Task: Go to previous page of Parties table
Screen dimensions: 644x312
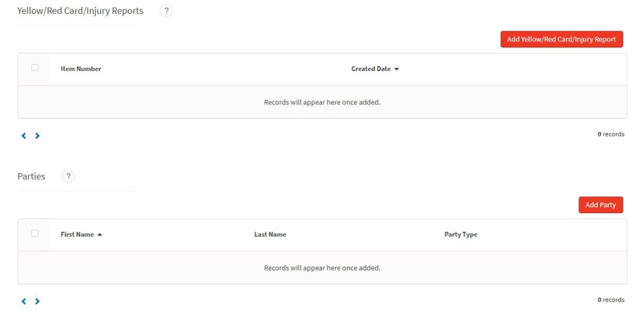Action: pyautogui.click(x=24, y=301)
